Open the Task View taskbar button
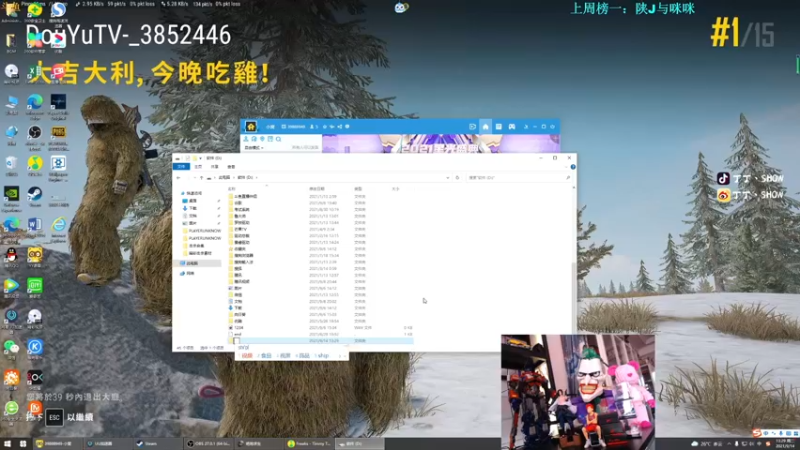 (x=22, y=444)
